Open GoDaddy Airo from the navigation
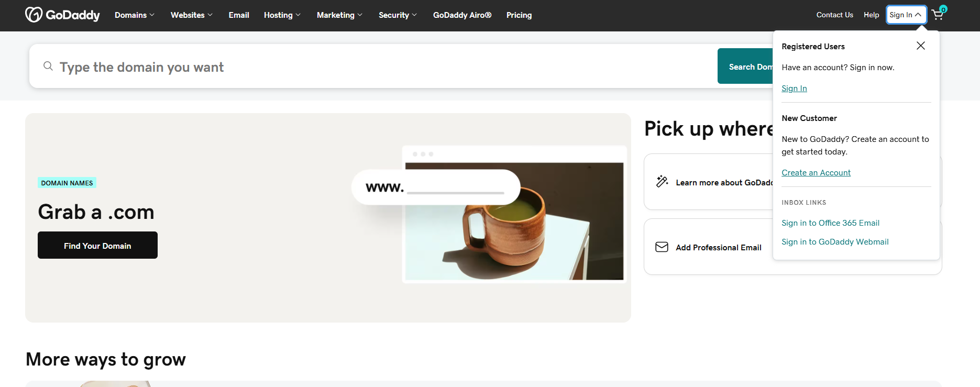 click(x=462, y=15)
